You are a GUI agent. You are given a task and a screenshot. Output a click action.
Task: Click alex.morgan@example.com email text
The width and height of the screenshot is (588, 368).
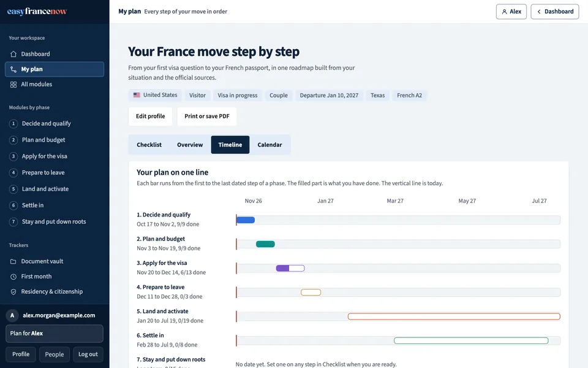pos(59,315)
